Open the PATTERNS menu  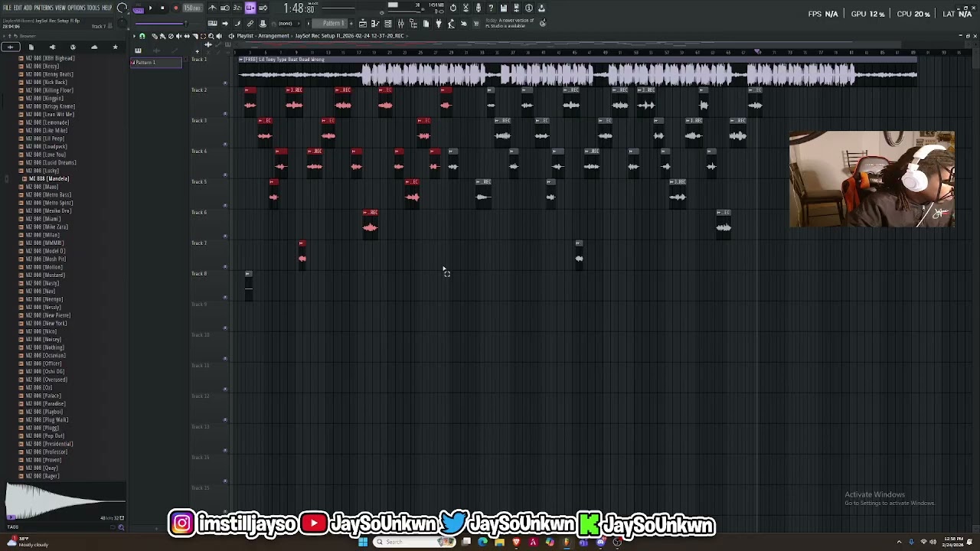44,8
